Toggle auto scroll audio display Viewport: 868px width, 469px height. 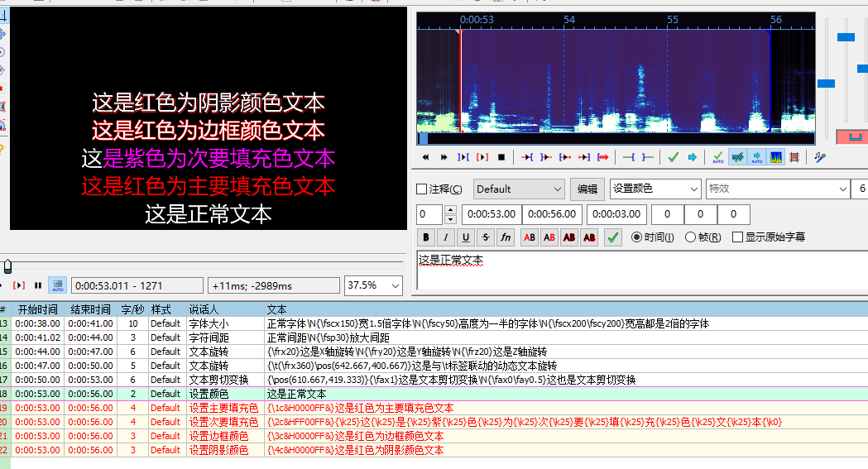pos(757,158)
